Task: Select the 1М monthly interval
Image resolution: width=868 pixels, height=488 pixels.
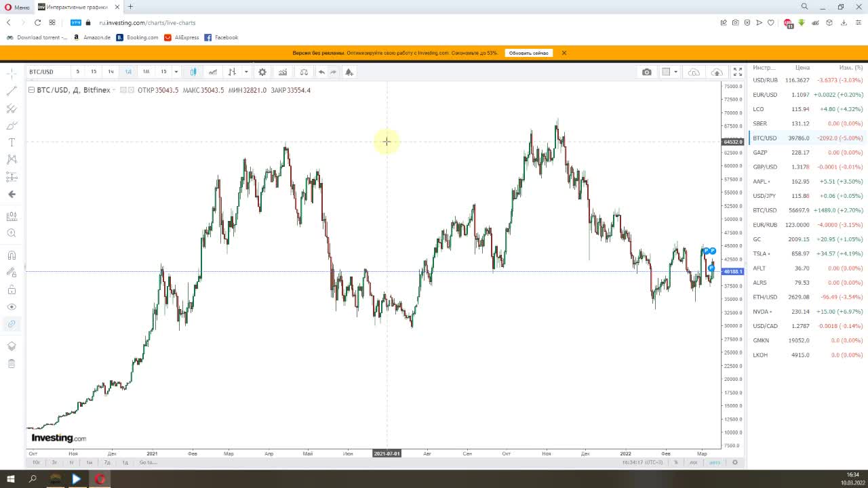Action: click(146, 72)
